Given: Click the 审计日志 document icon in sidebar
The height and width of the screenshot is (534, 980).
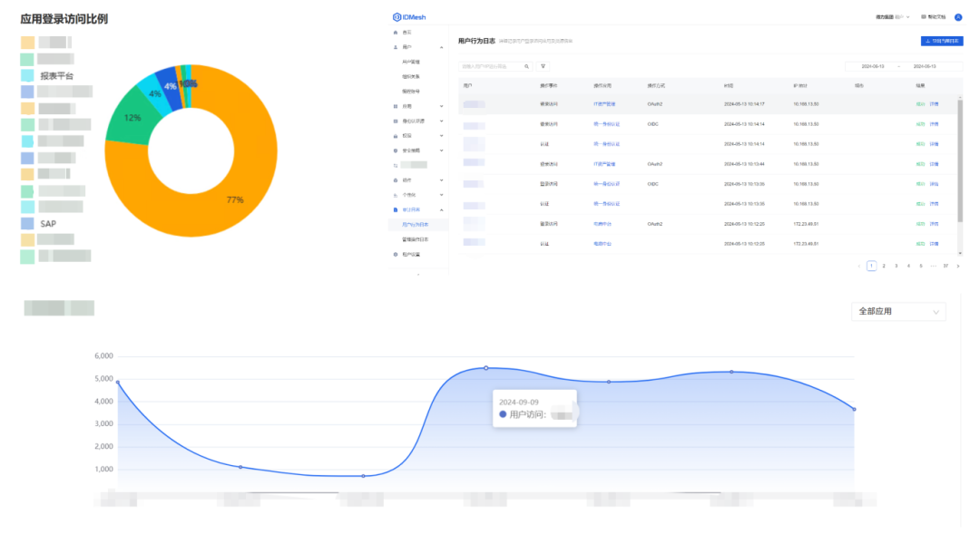Looking at the screenshot, I should click(x=395, y=209).
